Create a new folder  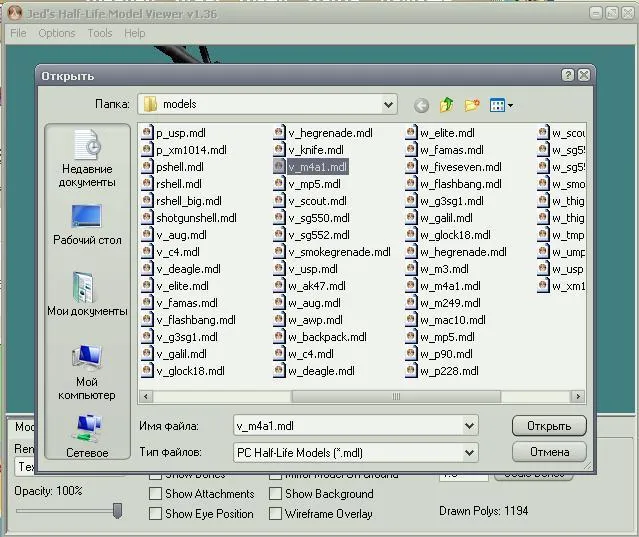pos(472,105)
